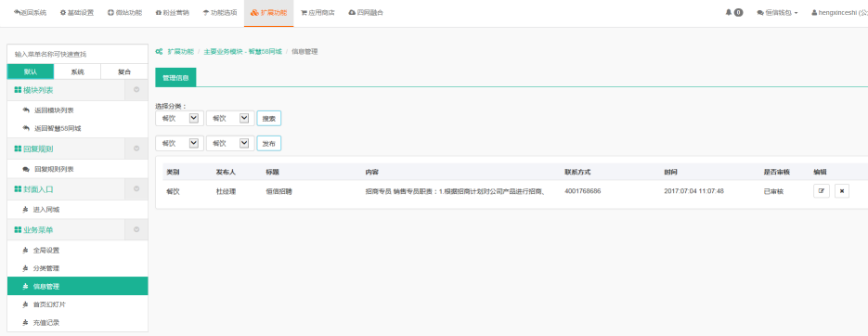This screenshot has height=336, width=868.
Task: Click the timestamp 2017:07:04 11:07:48
Action: [694, 191]
